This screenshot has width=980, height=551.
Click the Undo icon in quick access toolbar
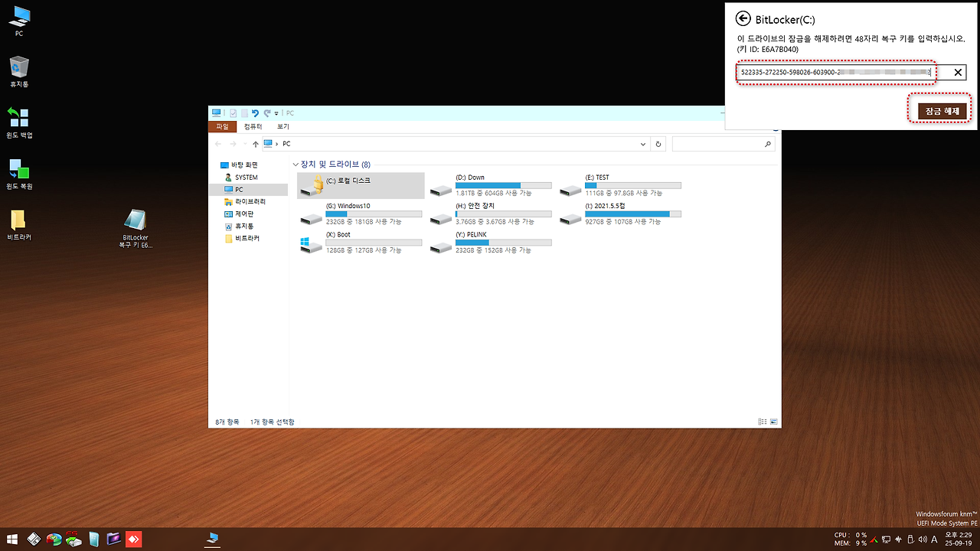pyautogui.click(x=255, y=113)
